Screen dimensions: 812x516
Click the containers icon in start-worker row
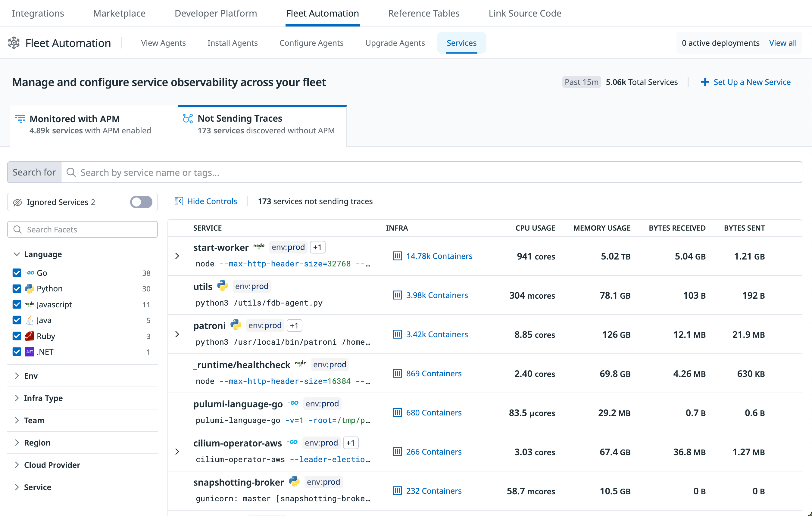[x=397, y=256]
